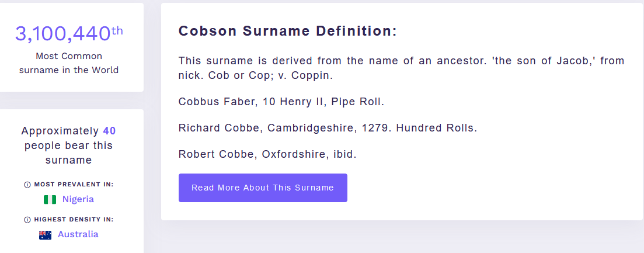Click the Highest Density In label

(x=74, y=220)
